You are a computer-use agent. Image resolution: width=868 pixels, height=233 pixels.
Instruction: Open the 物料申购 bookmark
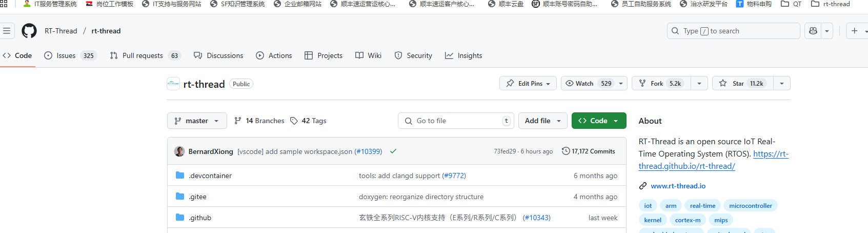pyautogui.click(x=754, y=4)
